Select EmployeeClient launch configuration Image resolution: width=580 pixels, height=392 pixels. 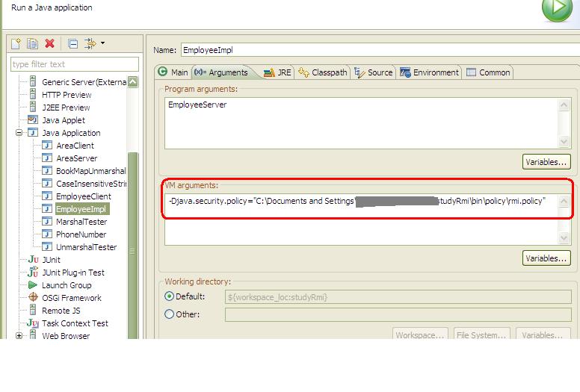tap(84, 196)
